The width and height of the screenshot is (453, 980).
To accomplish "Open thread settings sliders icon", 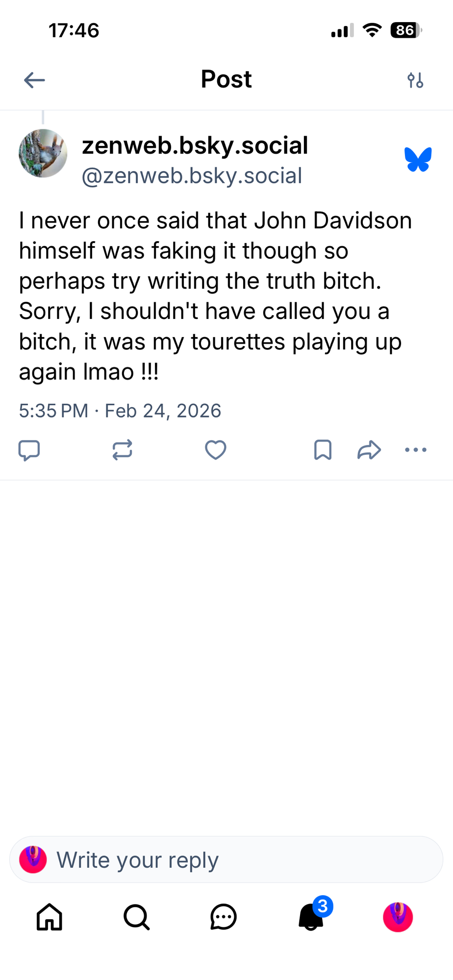I will (415, 80).
